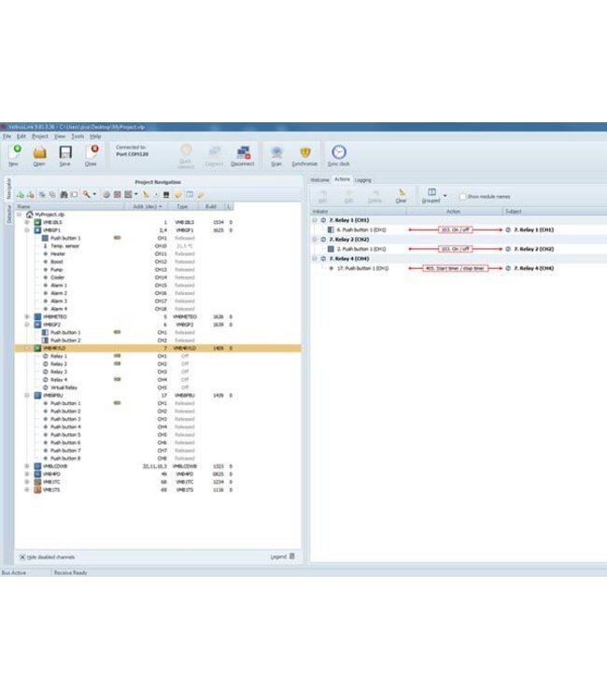Image resolution: width=607 pixels, height=700 pixels.
Task: Switch to the Logging tab
Action: click(363, 180)
